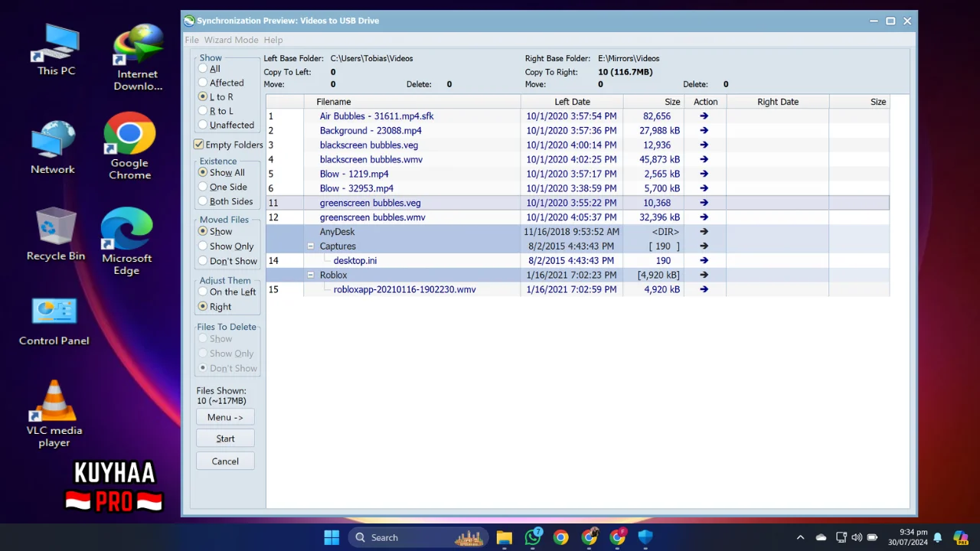Select file robloxapp-20210116-1902230.wmv
Image resolution: width=980 pixels, height=551 pixels.
pos(404,289)
